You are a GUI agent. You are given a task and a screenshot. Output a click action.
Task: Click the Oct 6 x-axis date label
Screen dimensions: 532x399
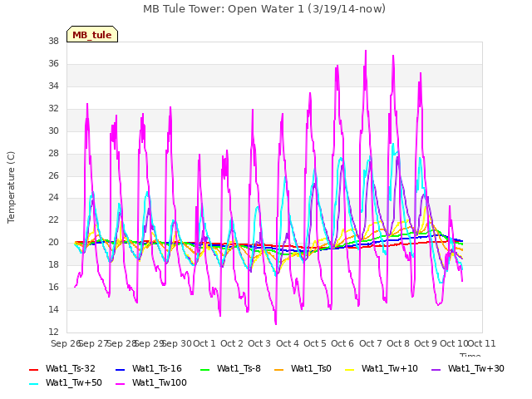pos(342,343)
